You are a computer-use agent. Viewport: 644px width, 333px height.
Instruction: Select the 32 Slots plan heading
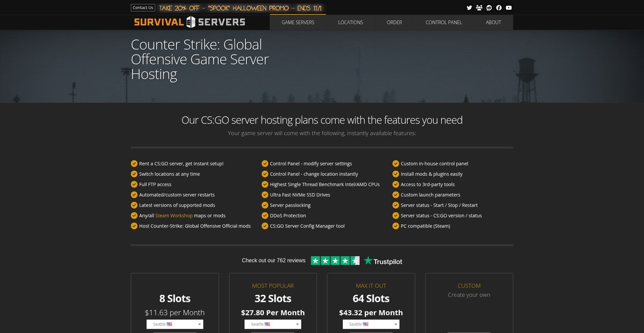tap(273, 299)
